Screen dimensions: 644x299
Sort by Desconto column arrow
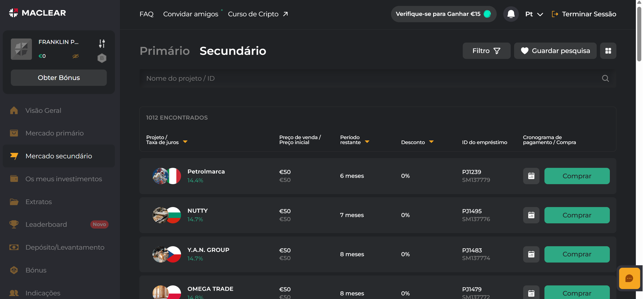pos(431,142)
